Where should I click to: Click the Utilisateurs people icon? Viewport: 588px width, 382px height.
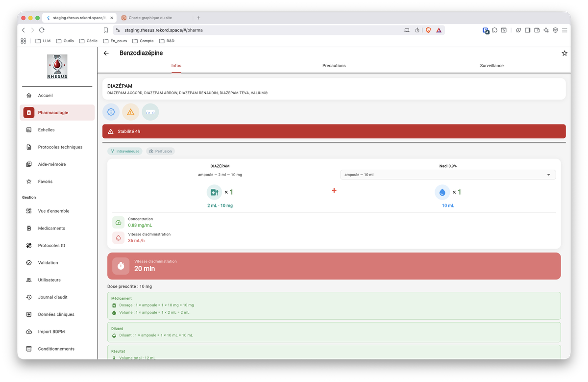[29, 280]
